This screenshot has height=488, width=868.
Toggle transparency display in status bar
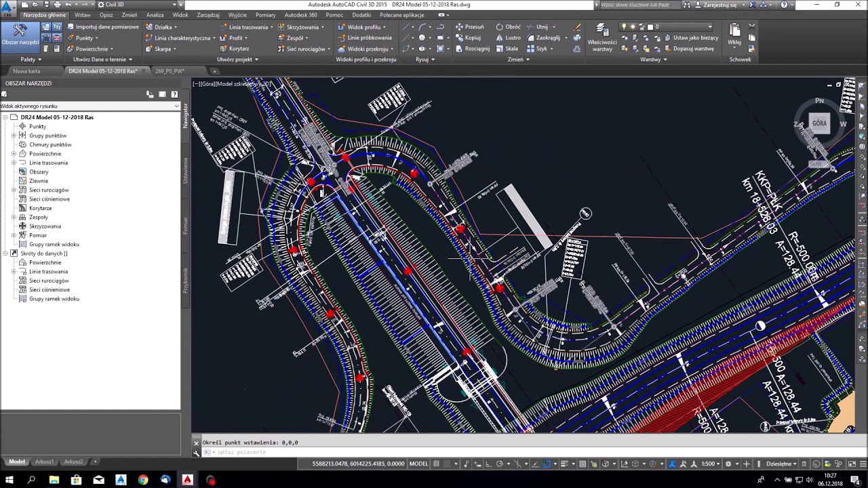[583, 464]
